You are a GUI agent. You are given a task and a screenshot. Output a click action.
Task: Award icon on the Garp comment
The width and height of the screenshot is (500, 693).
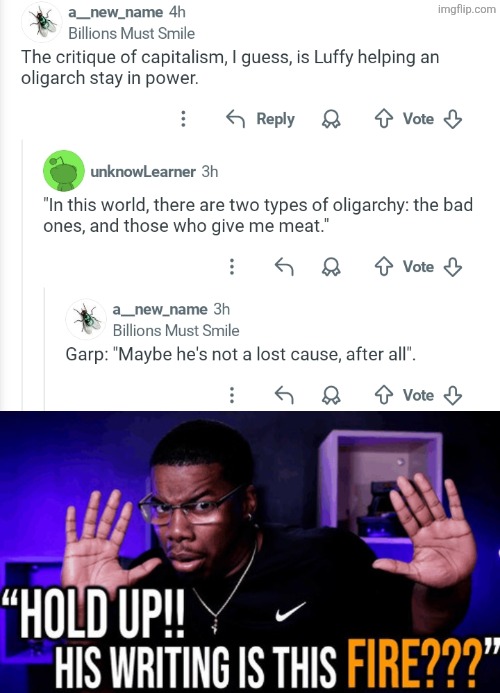(x=331, y=395)
